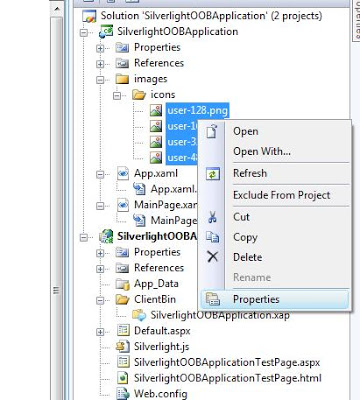
Task: Click the SilverlightOOBApplication.xap package icon
Action: point(139,315)
